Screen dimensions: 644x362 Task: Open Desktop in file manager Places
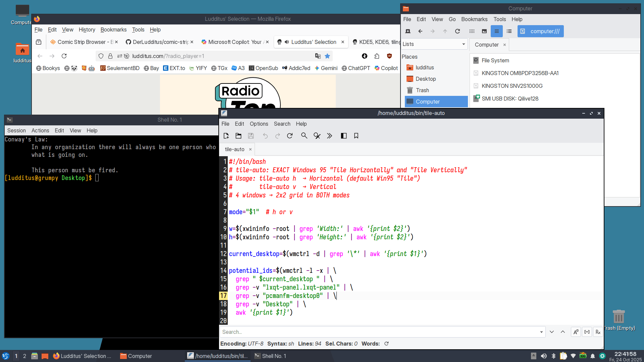[x=426, y=79]
